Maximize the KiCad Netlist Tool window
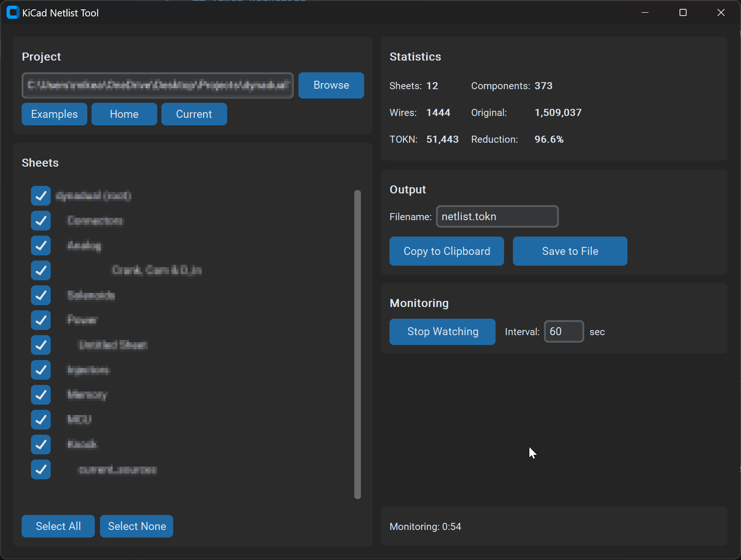The width and height of the screenshot is (741, 560). tap(683, 13)
